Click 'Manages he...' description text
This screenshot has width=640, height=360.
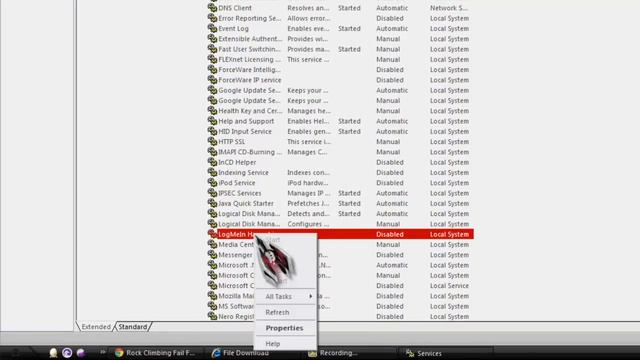pyautogui.click(x=309, y=111)
